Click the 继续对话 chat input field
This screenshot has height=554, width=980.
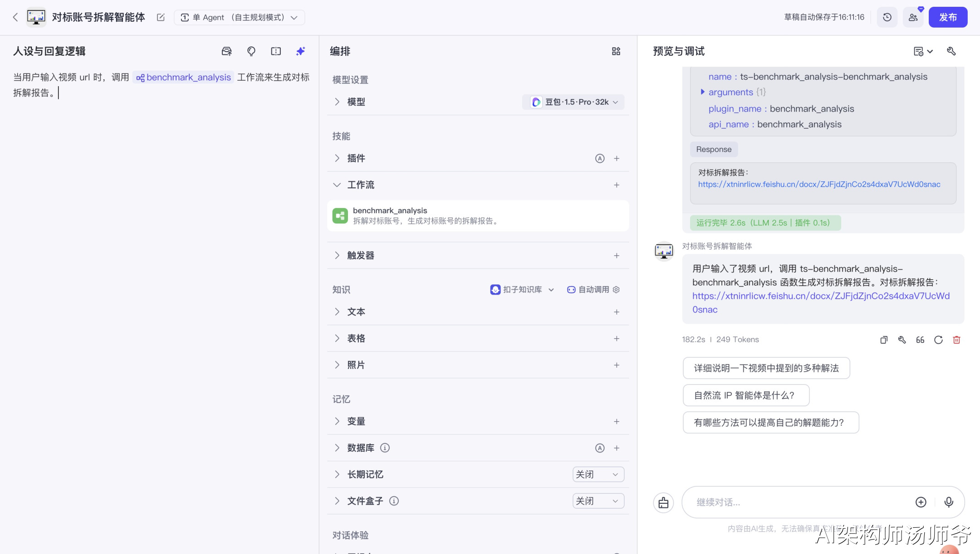click(x=799, y=502)
